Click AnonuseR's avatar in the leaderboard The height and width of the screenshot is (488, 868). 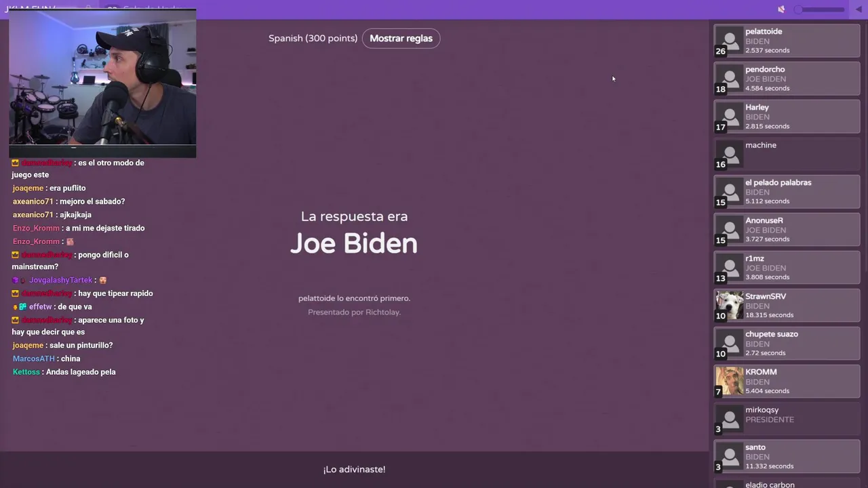730,230
